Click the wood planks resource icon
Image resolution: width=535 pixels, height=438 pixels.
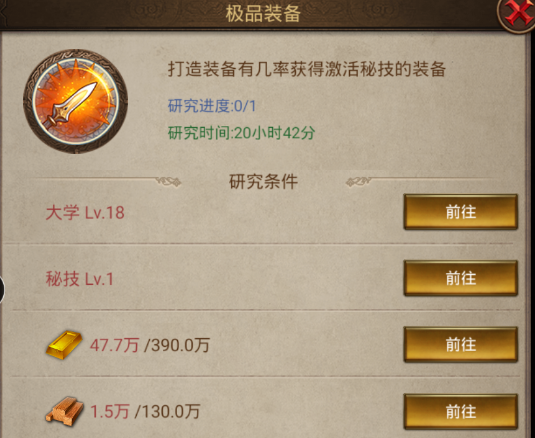coord(64,411)
